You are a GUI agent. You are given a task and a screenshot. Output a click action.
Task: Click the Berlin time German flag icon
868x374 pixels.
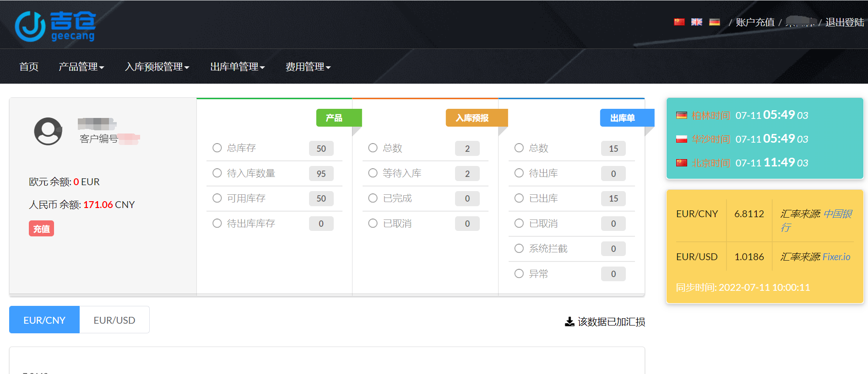(x=682, y=115)
